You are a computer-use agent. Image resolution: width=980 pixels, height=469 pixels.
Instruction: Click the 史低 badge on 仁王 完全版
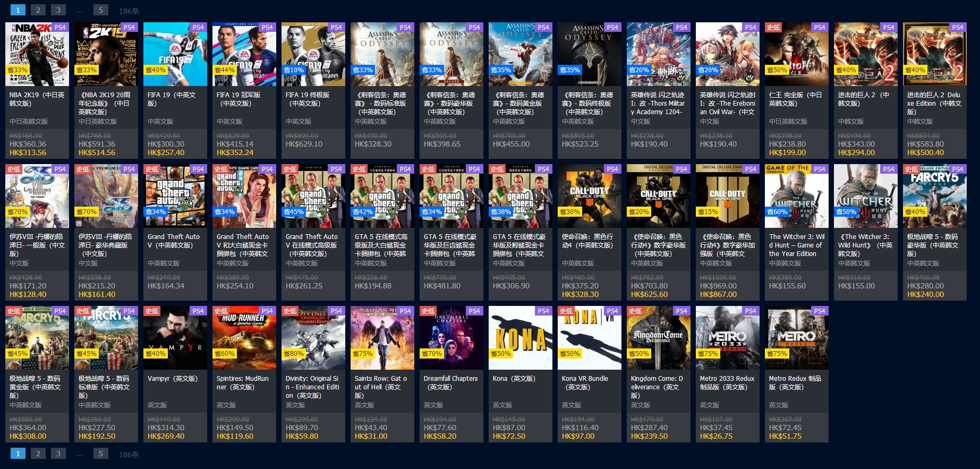(x=773, y=27)
